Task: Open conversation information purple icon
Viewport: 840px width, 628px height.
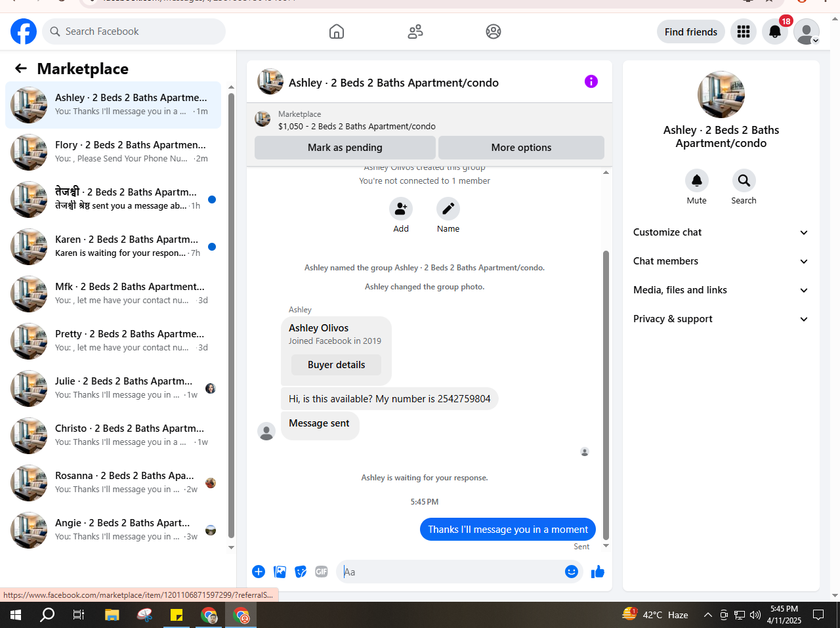Action: (x=591, y=81)
